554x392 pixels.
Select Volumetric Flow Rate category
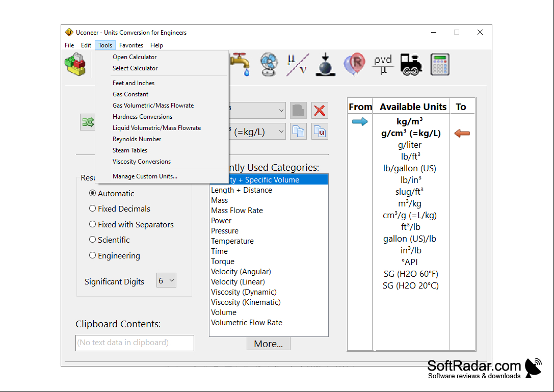coord(269,323)
